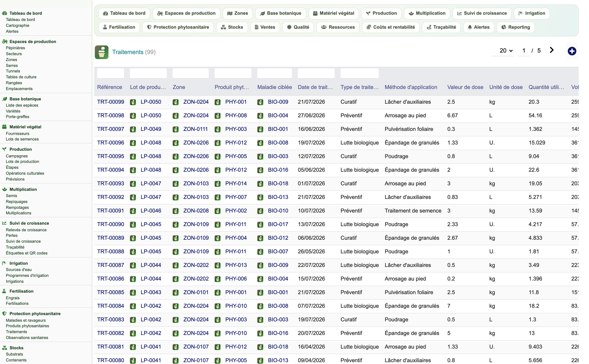Open product link PHY-014

(236, 184)
